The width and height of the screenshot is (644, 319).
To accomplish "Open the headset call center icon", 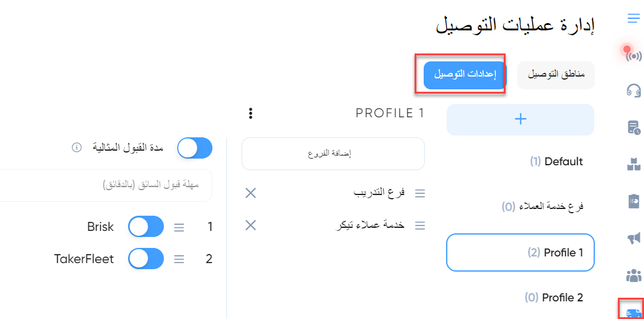I will click(x=634, y=90).
